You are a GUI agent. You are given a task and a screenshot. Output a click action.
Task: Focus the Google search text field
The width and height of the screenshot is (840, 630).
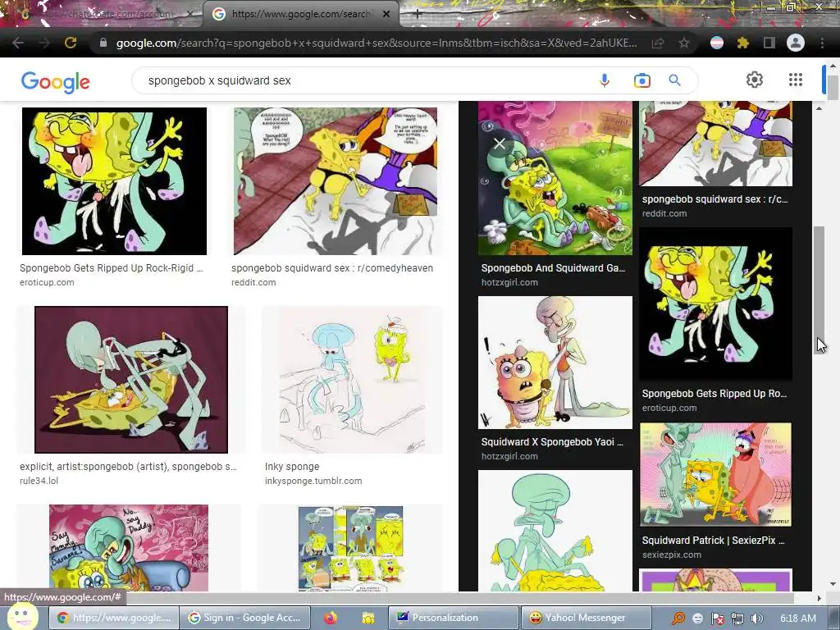[364, 80]
